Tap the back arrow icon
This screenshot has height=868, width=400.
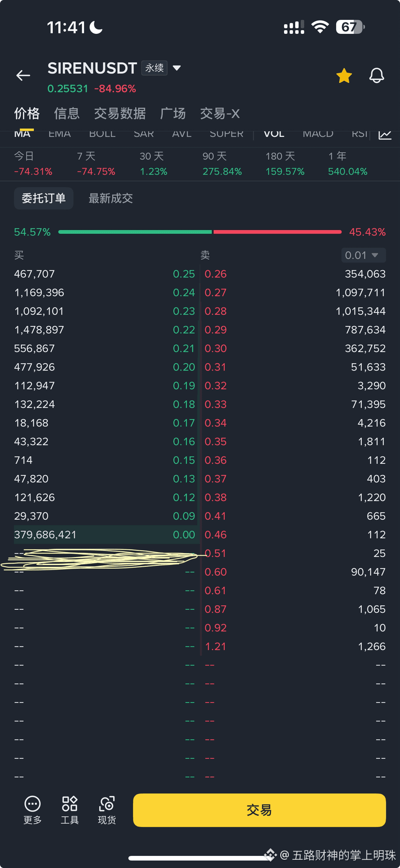point(23,75)
